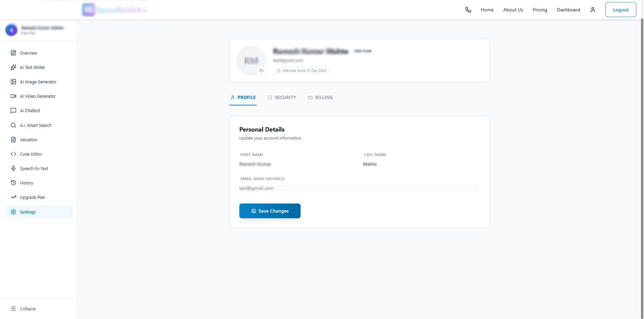644x319 pixels.
Task: Go to Home in the top navigation
Action: point(487,10)
